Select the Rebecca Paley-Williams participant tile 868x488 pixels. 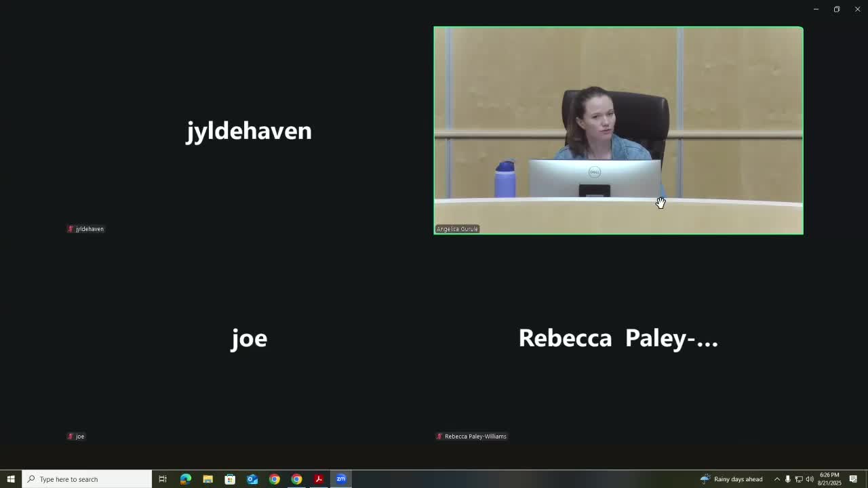coord(618,338)
